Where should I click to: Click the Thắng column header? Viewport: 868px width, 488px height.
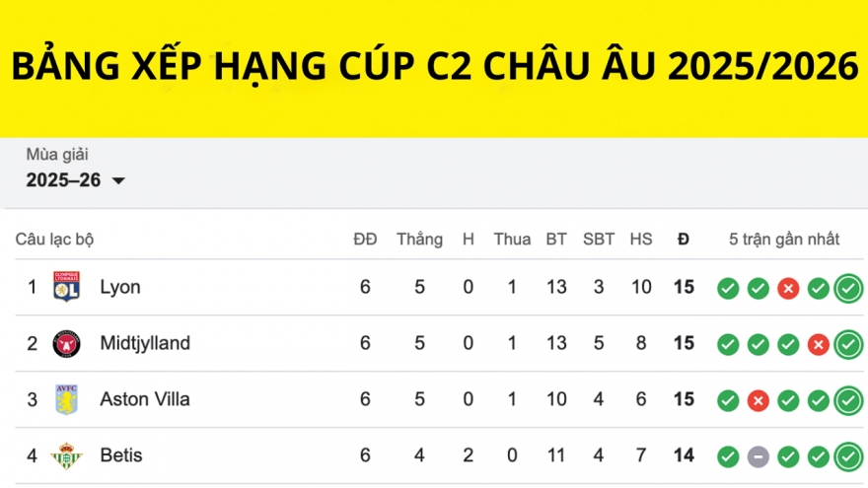(419, 240)
